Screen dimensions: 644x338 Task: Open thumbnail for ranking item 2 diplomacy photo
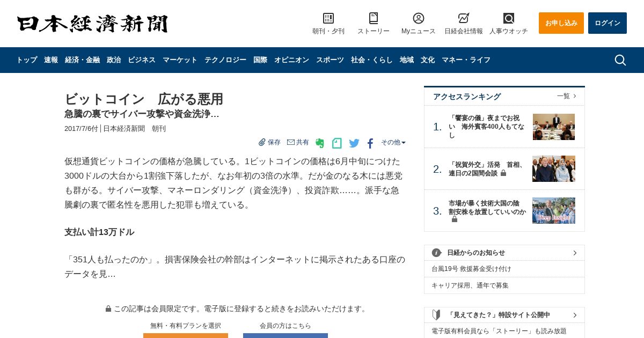point(554,169)
